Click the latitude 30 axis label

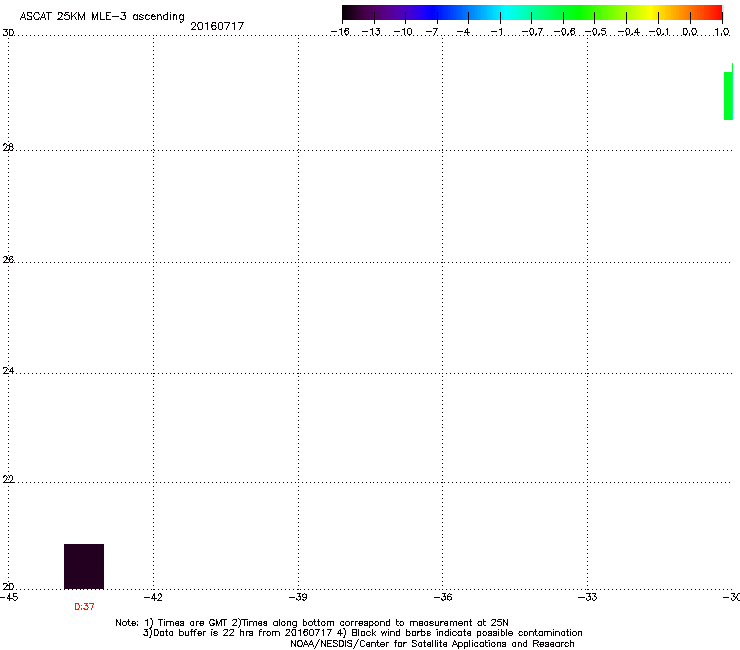coord(8,33)
